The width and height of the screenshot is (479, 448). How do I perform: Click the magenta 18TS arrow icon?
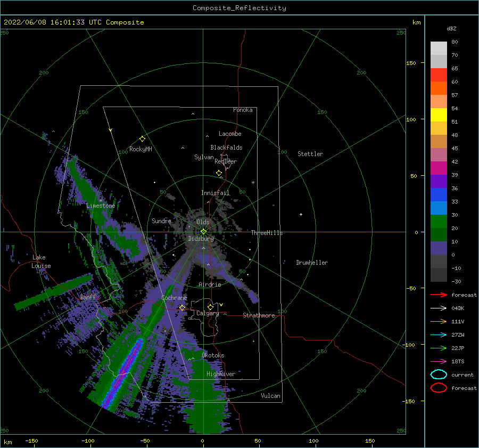(x=439, y=362)
